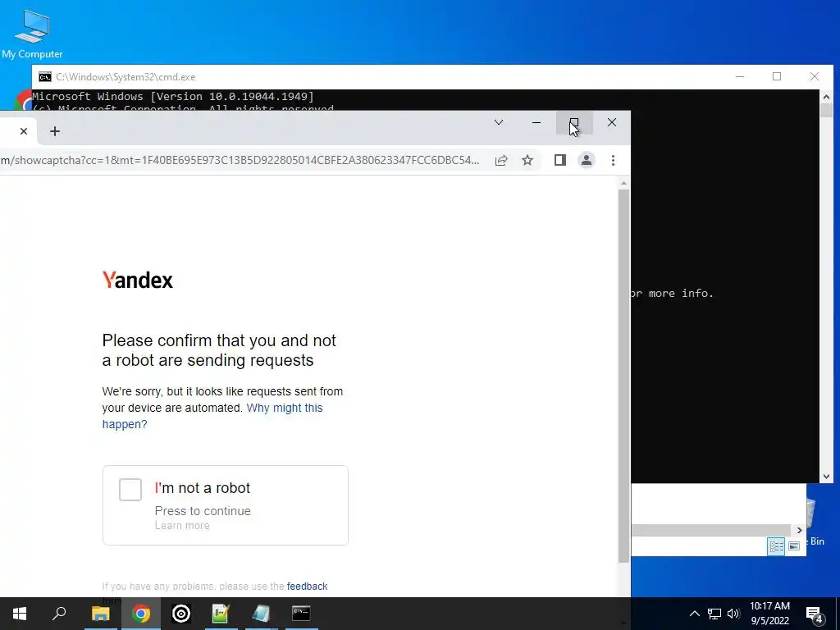Open the green notepad app in the taskbar
Image resolution: width=840 pixels, height=630 pixels.
(221, 614)
